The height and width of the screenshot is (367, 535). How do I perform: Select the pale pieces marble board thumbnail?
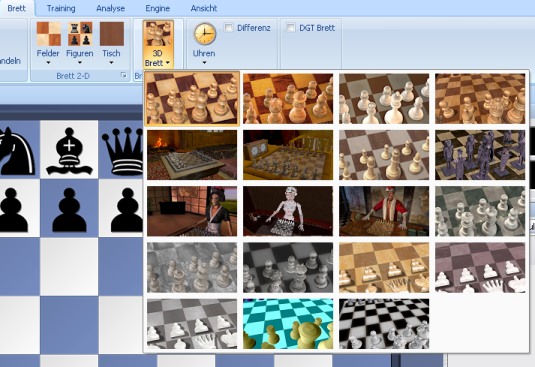384,155
